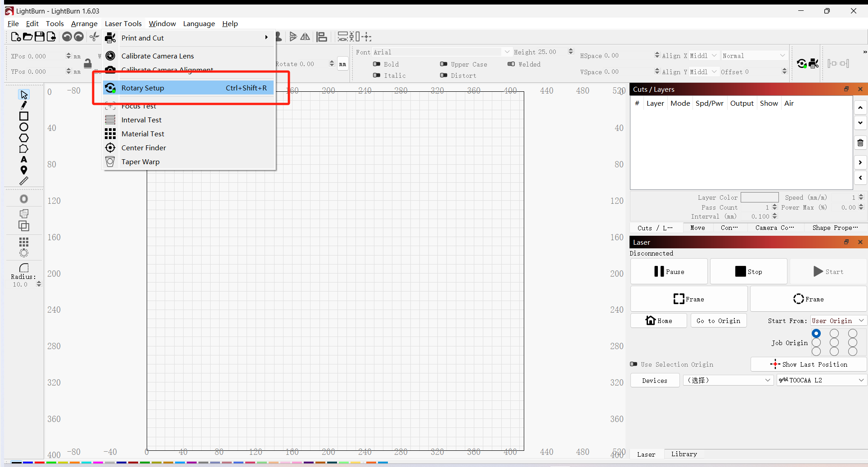Click the Home button
This screenshot has height=467, width=868.
click(x=659, y=320)
